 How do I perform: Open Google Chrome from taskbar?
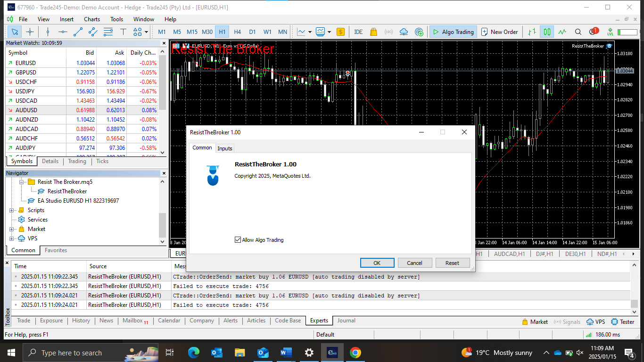tap(355, 353)
